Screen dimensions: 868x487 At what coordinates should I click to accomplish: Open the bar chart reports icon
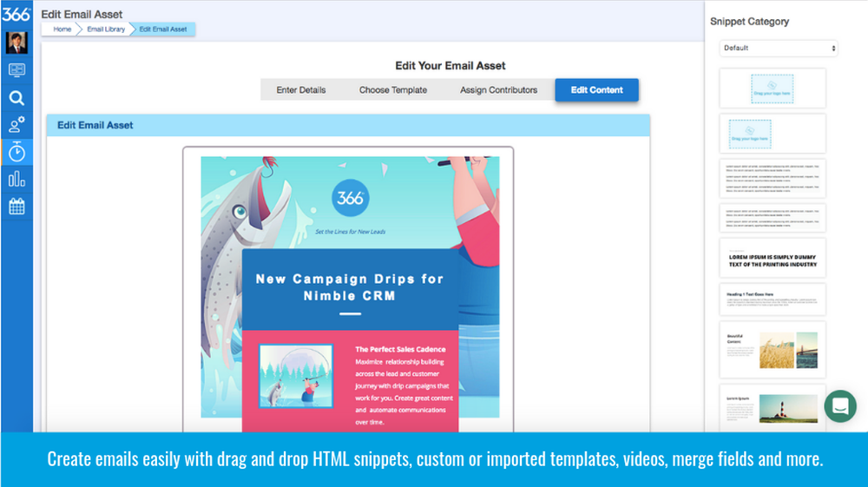16,180
